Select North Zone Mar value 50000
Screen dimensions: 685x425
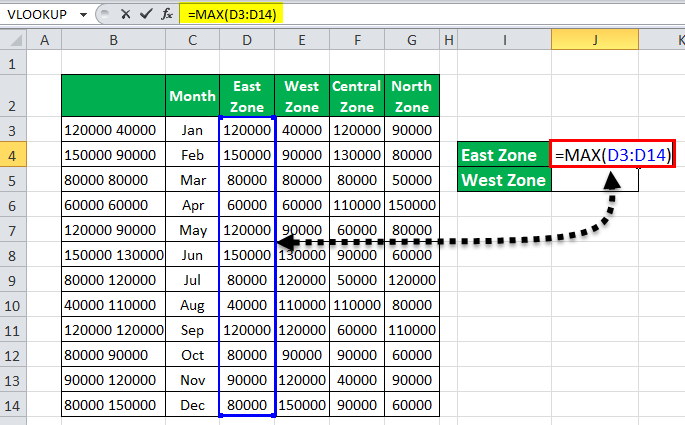[412, 180]
